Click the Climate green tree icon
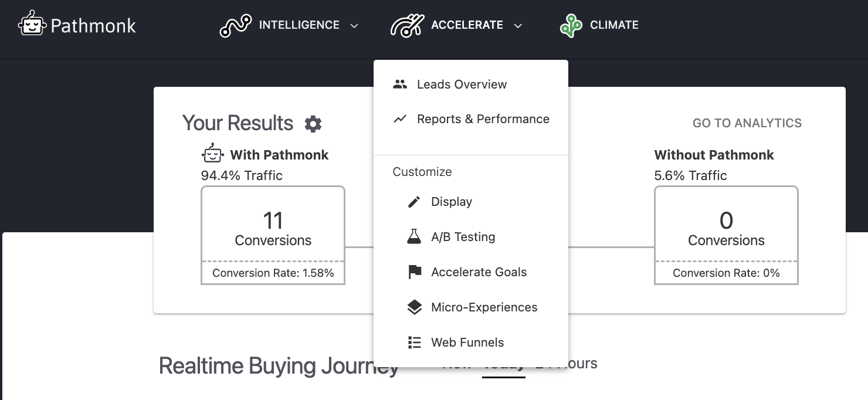The height and width of the screenshot is (400, 868). coord(571,25)
